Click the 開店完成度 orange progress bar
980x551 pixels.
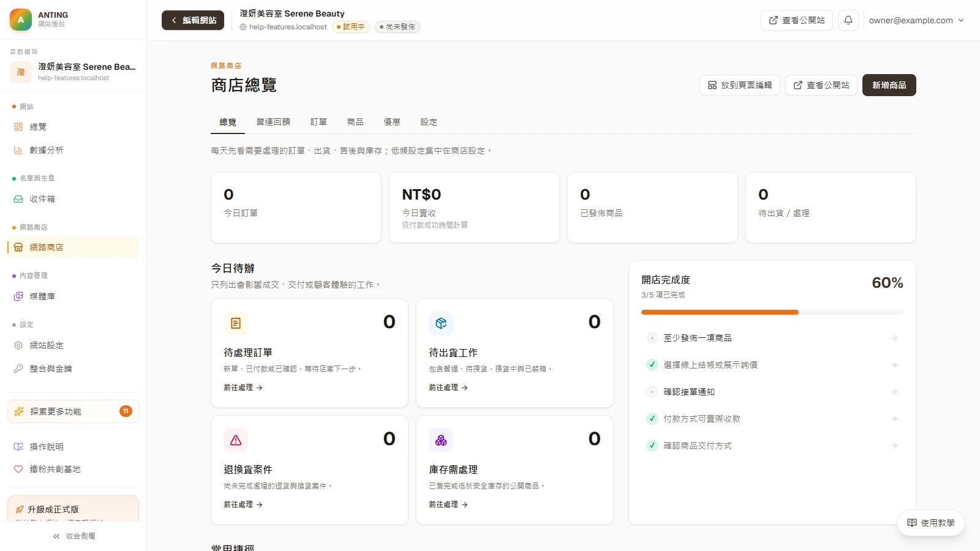720,312
